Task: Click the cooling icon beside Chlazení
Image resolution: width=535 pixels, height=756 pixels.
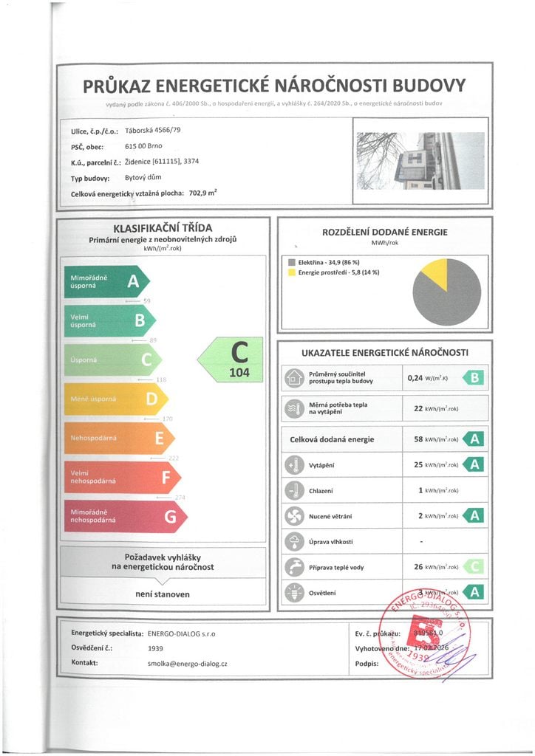Action: click(294, 489)
